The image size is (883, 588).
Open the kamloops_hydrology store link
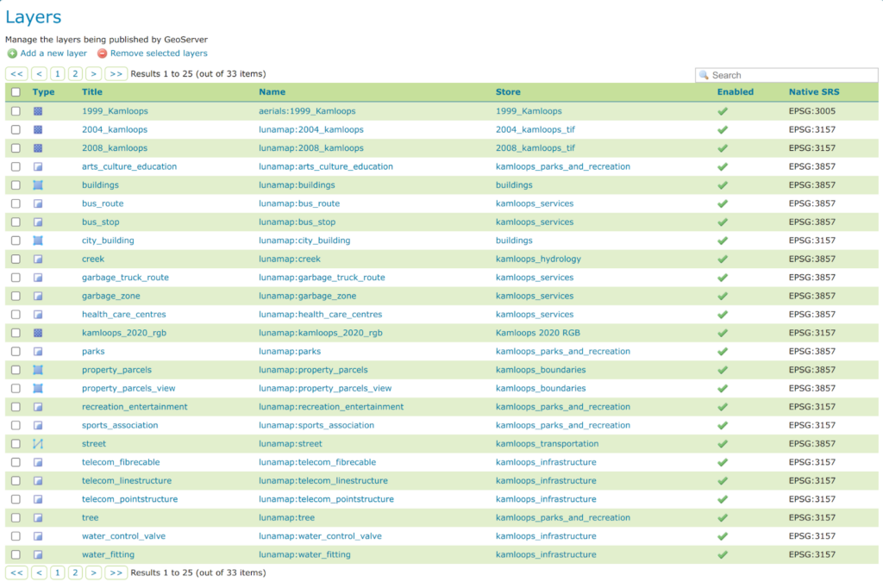coord(538,259)
